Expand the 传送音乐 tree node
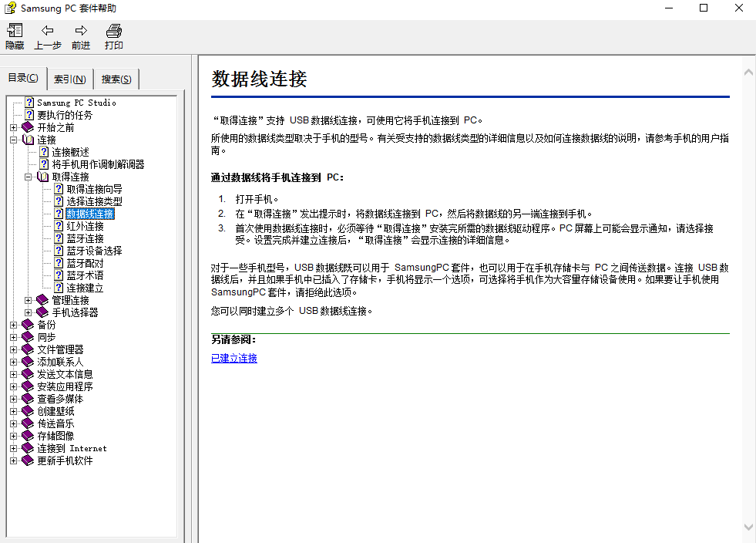756x543 pixels. tap(14, 423)
